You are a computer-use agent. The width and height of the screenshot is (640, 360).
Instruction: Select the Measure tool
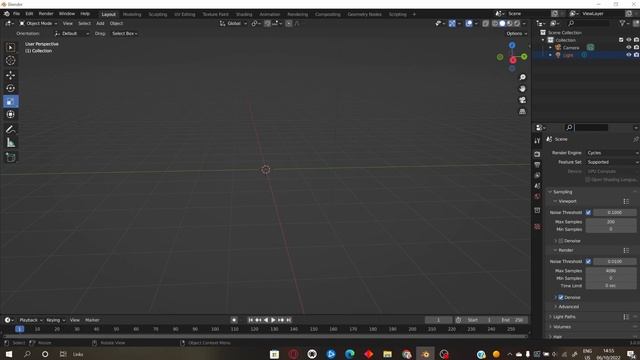pos(11,143)
